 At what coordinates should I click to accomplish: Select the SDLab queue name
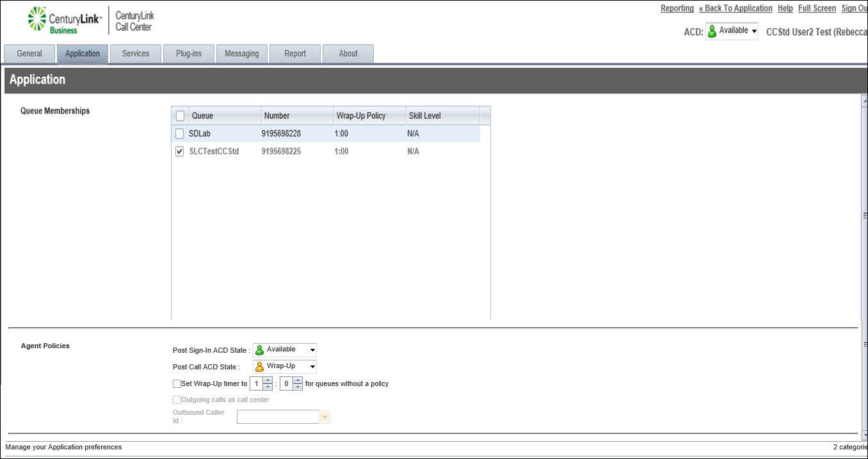200,134
